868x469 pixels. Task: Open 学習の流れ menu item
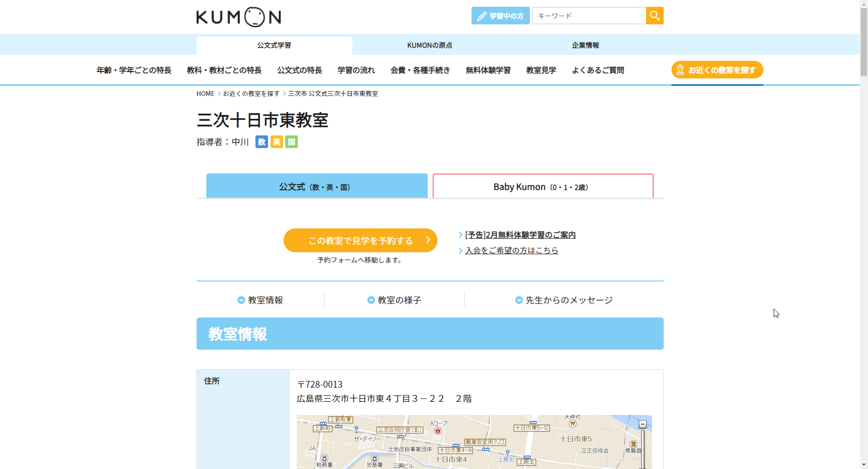[356, 70]
